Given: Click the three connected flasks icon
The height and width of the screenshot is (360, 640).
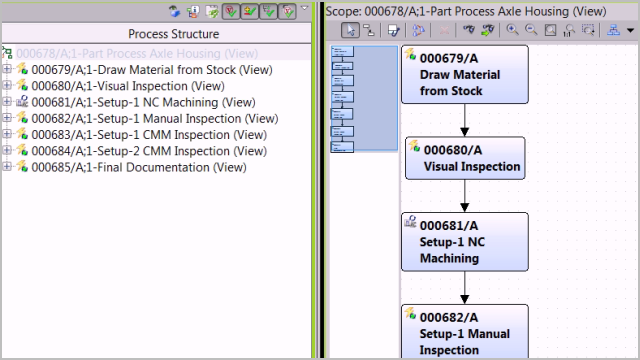Looking at the screenshot, I should (x=418, y=30).
